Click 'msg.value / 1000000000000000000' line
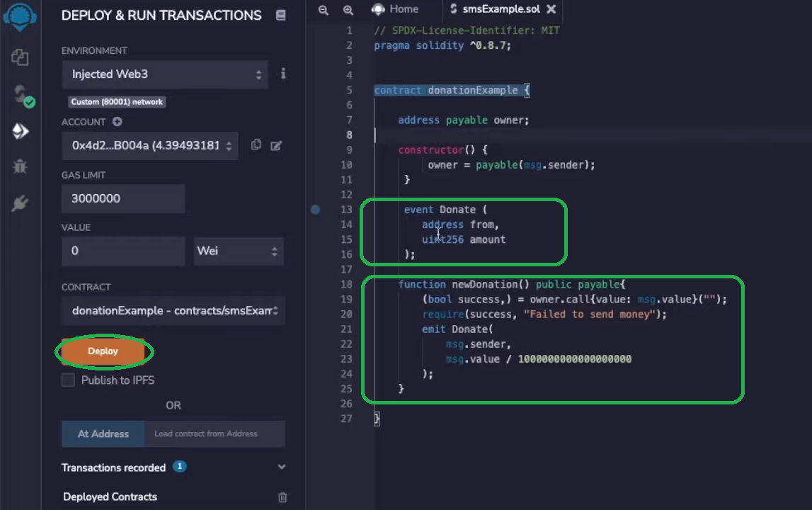Image resolution: width=812 pixels, height=510 pixels. click(x=539, y=358)
